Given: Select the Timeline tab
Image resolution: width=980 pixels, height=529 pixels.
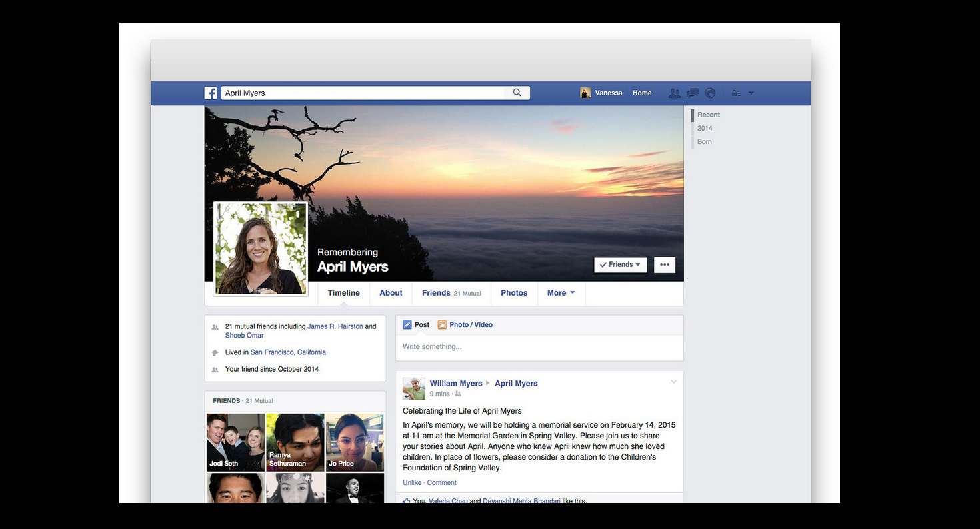Looking at the screenshot, I should [x=343, y=293].
